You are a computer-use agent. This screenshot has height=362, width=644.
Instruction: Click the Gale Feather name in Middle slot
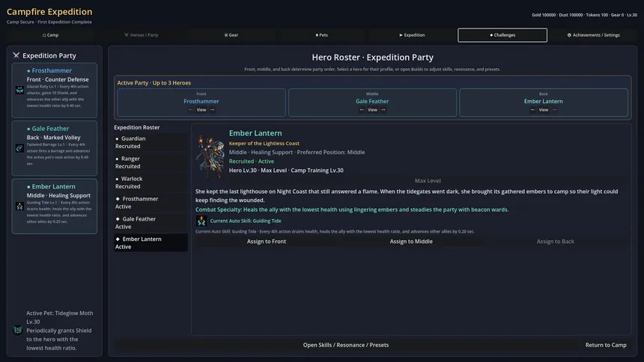click(372, 102)
